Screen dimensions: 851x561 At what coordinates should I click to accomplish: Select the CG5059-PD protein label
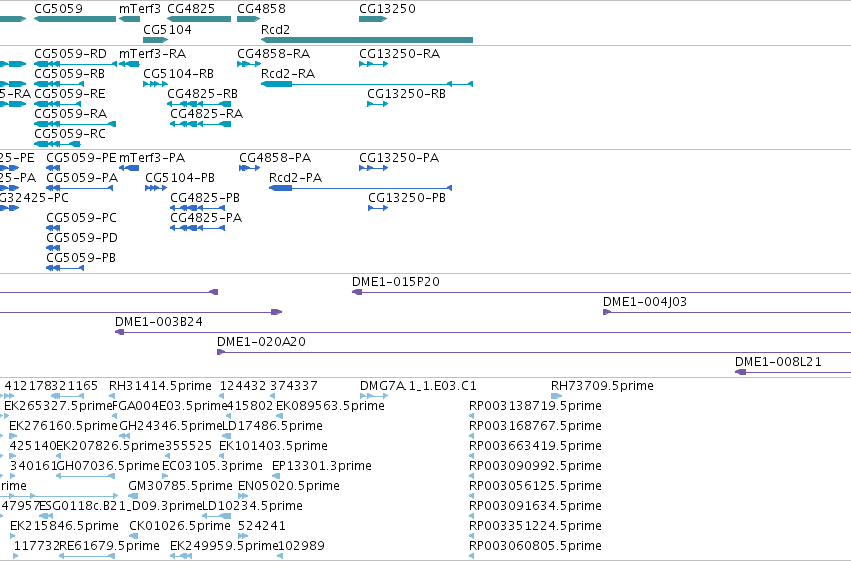tap(82, 238)
